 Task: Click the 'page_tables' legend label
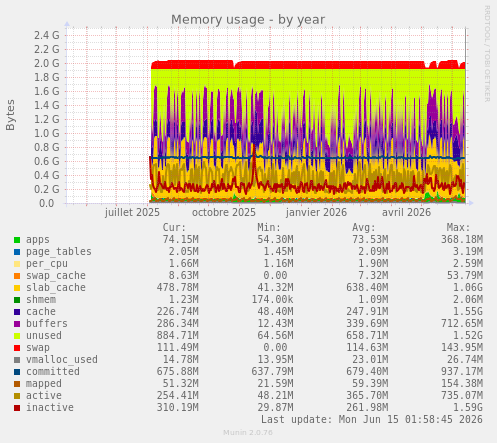[59, 252]
